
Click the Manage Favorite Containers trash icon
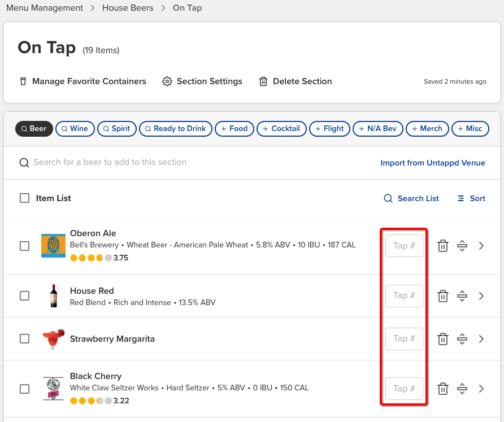23,81
